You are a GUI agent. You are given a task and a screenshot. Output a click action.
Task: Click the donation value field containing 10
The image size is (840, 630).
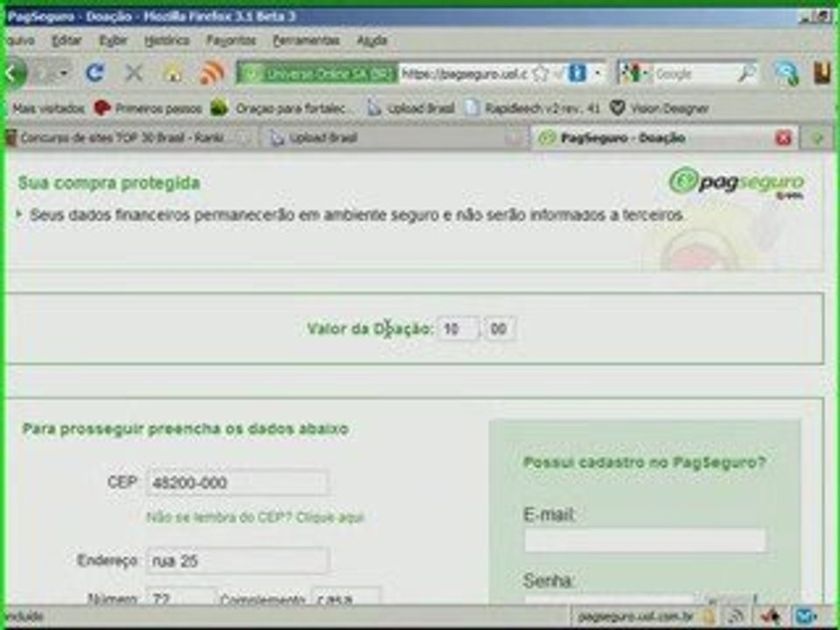click(x=458, y=329)
